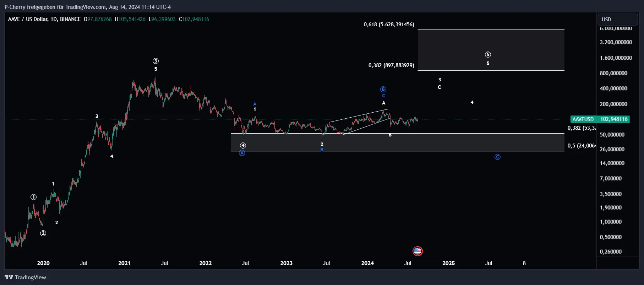Click the blue circled A wave label
The width and height of the screenshot is (644, 285).
tap(242, 153)
